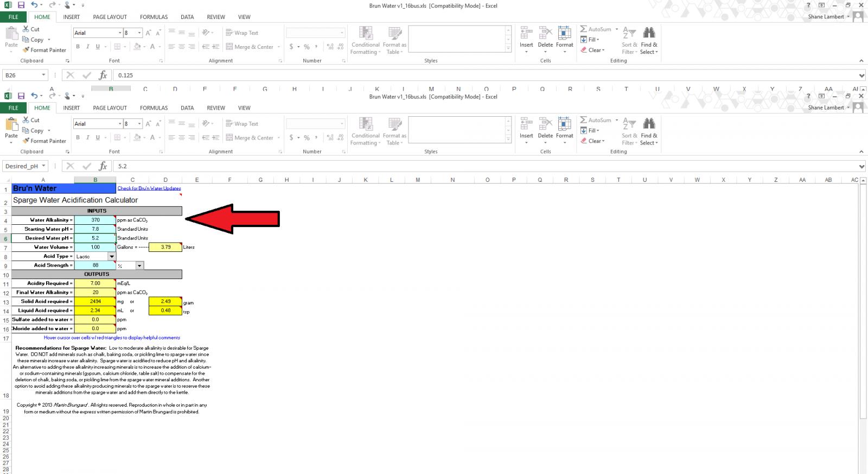
Task: Select Water Alkinity value cell 370
Action: [x=95, y=220]
